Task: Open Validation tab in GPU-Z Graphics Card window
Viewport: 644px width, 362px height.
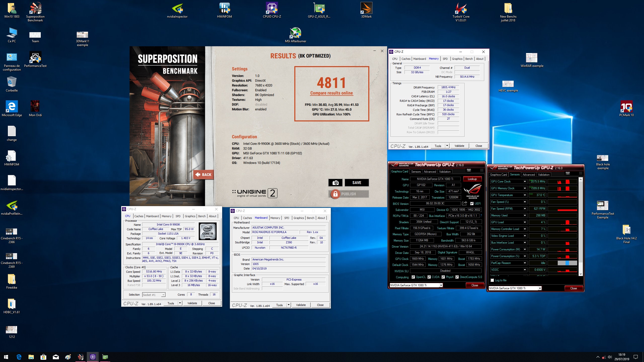Action: [445, 172]
